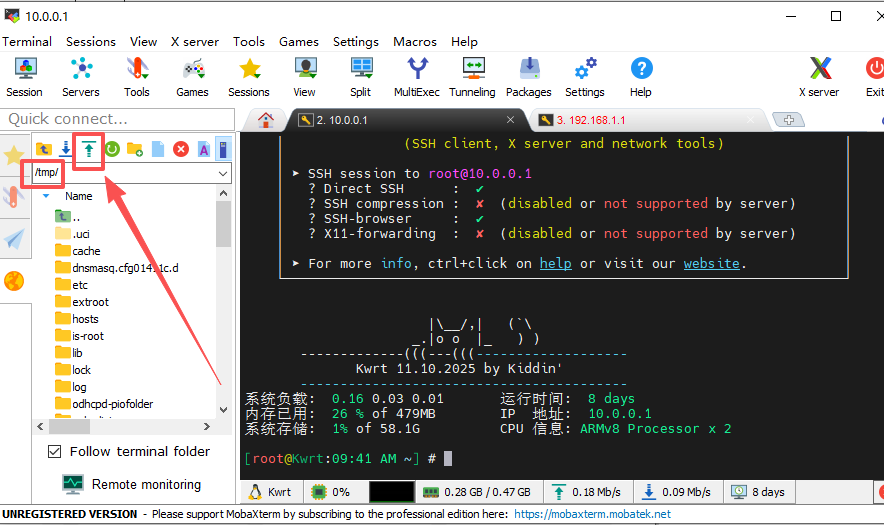
Task: Click the 0.28 GB / 0.47 GB memory status
Action: [x=478, y=492]
